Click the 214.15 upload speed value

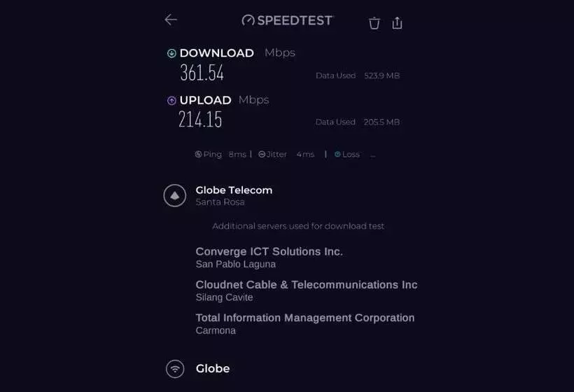pyautogui.click(x=200, y=120)
